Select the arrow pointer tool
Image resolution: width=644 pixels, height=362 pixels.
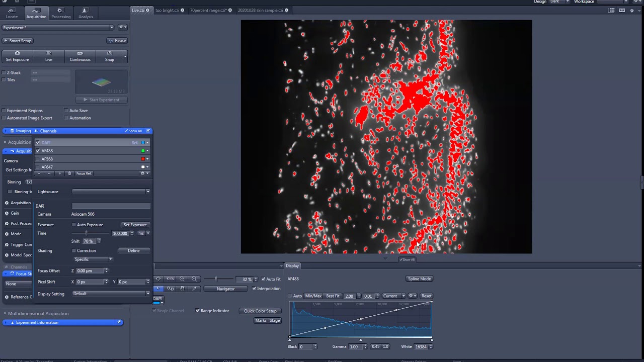pyautogui.click(x=158, y=289)
